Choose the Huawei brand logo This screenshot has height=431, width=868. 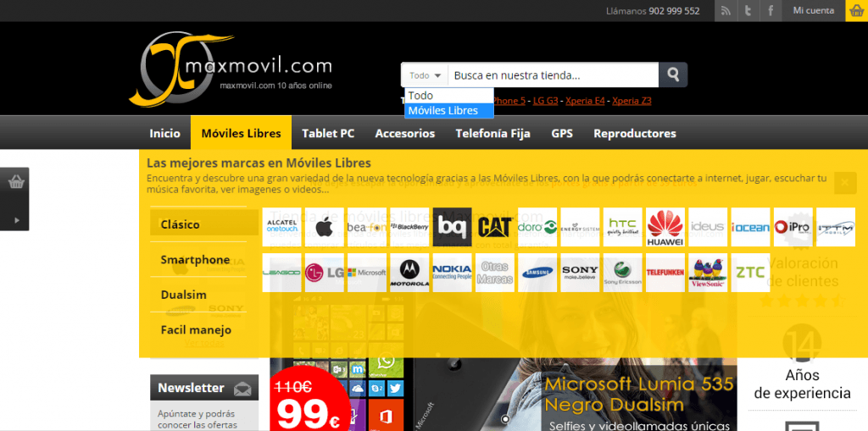tap(665, 227)
